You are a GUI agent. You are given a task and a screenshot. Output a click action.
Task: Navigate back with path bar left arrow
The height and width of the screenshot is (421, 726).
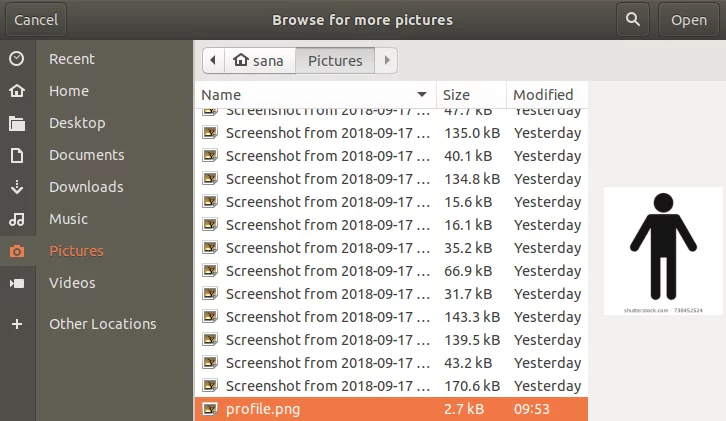pyautogui.click(x=212, y=61)
